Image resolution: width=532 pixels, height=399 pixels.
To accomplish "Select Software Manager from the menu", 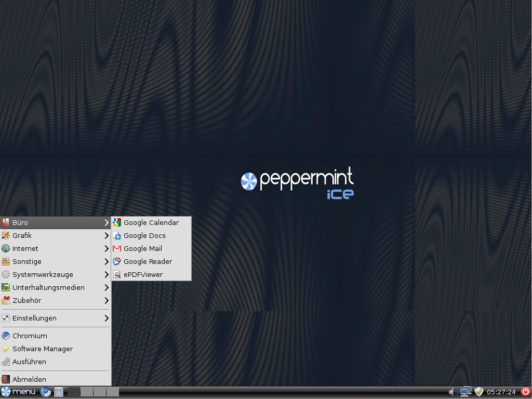I will [43, 349].
